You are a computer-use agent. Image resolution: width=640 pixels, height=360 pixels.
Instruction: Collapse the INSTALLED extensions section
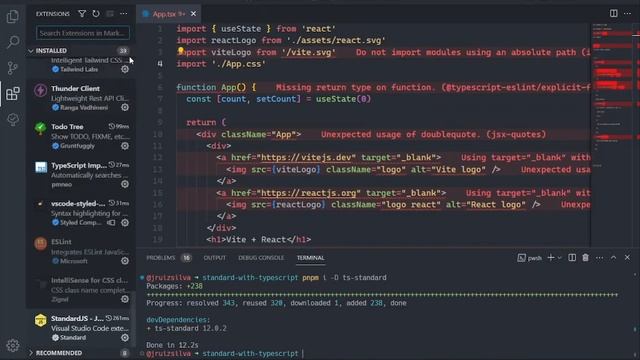tap(80, 51)
